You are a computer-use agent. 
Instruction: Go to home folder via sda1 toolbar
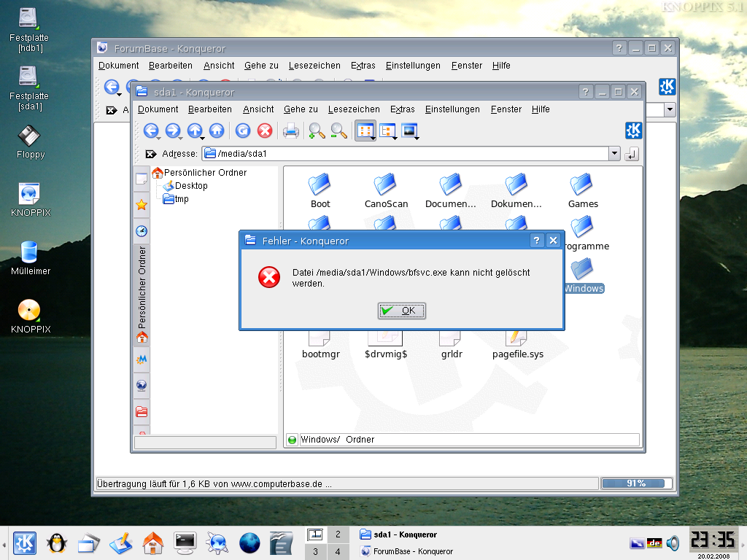coord(217,131)
